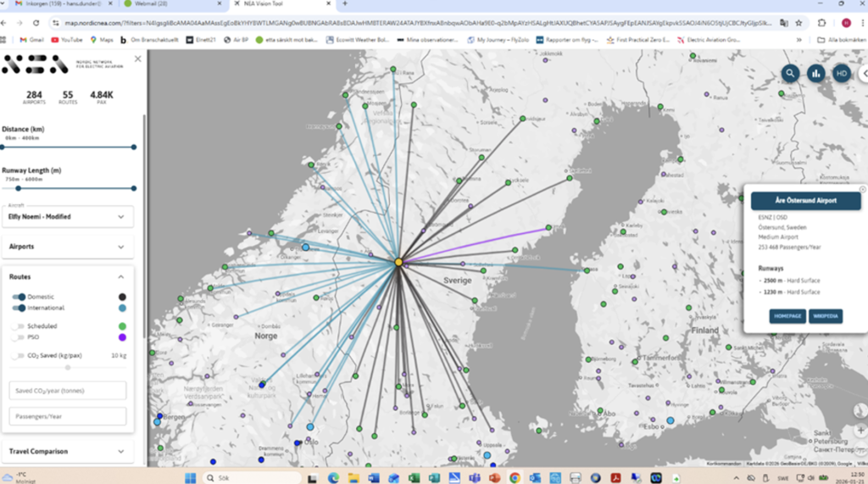The image size is (868, 484).
Task: Collapse the Routes section
Action: [120, 277]
